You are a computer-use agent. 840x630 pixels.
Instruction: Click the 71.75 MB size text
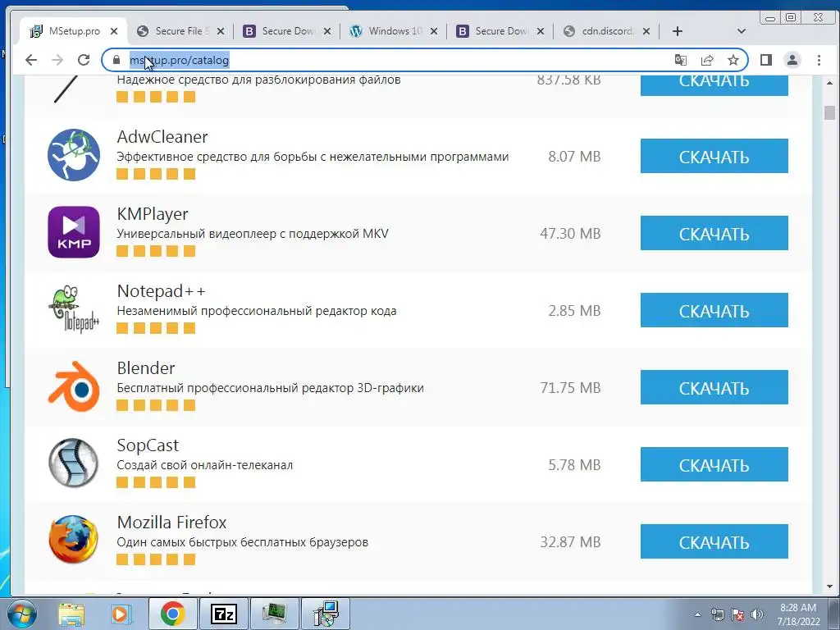(570, 387)
